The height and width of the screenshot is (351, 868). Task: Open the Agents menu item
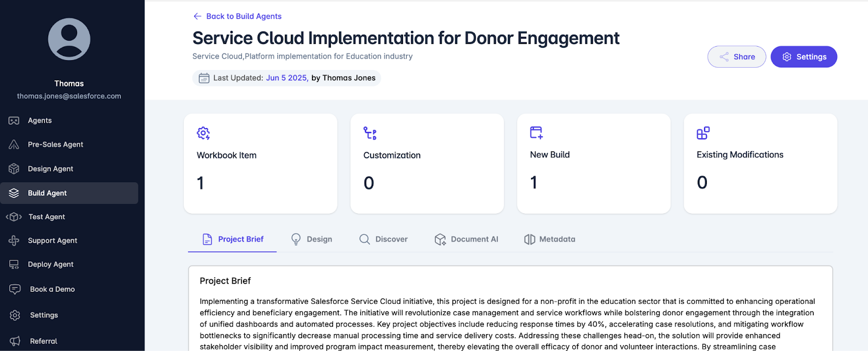tap(69, 120)
